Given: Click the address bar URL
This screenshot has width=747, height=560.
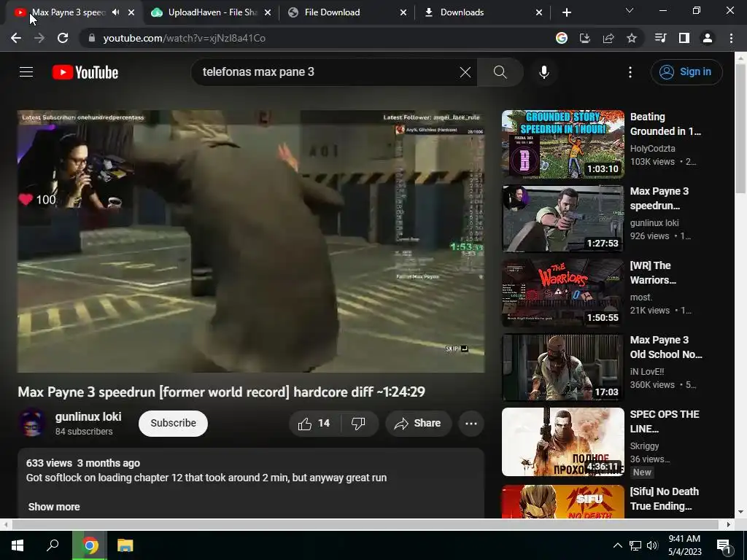Looking at the screenshot, I should [185, 38].
